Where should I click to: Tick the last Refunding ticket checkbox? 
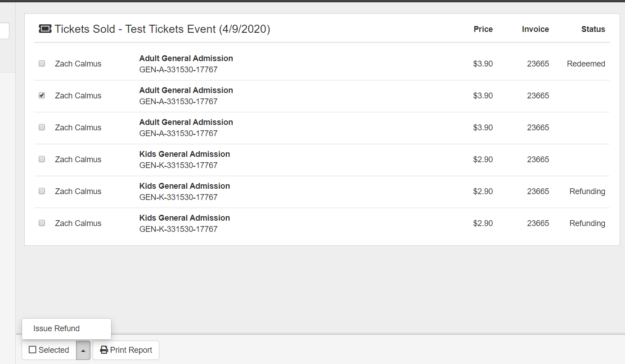(x=42, y=223)
